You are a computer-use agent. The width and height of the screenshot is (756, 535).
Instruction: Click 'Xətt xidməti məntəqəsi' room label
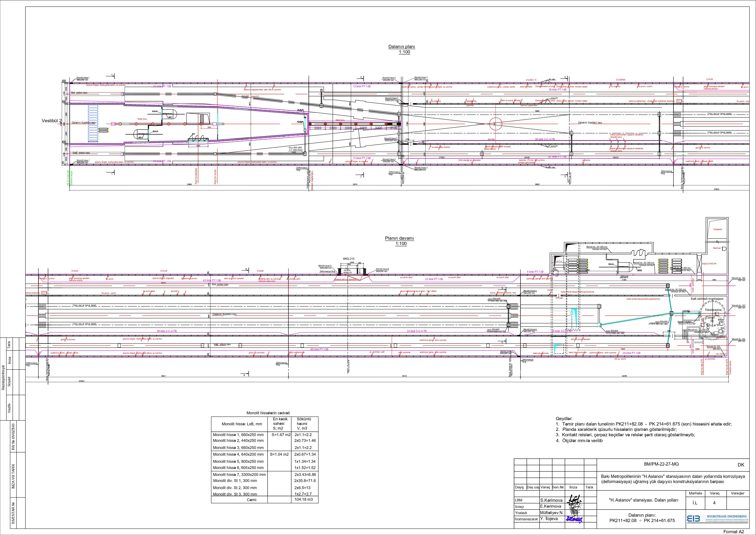(707, 299)
